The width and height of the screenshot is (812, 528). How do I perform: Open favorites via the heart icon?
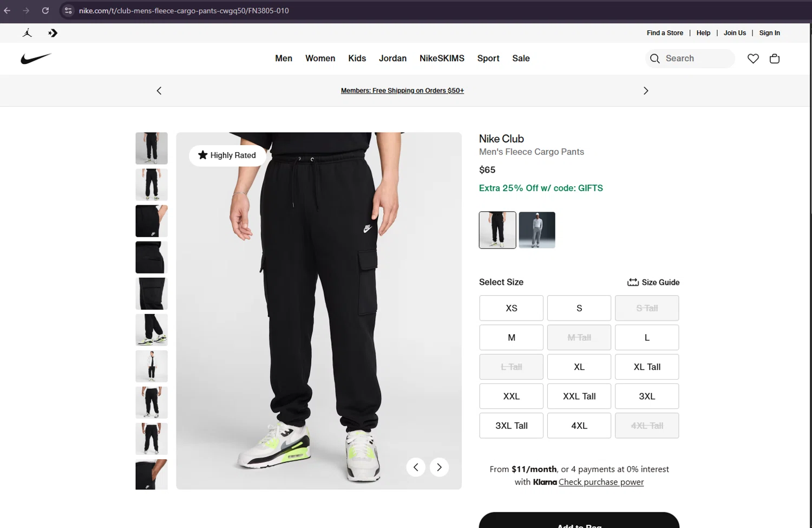(x=753, y=58)
